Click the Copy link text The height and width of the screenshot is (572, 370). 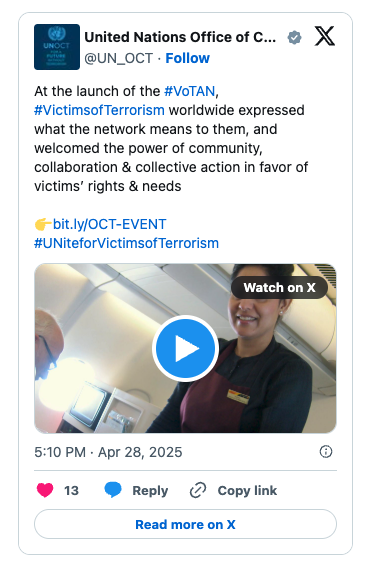click(x=247, y=490)
